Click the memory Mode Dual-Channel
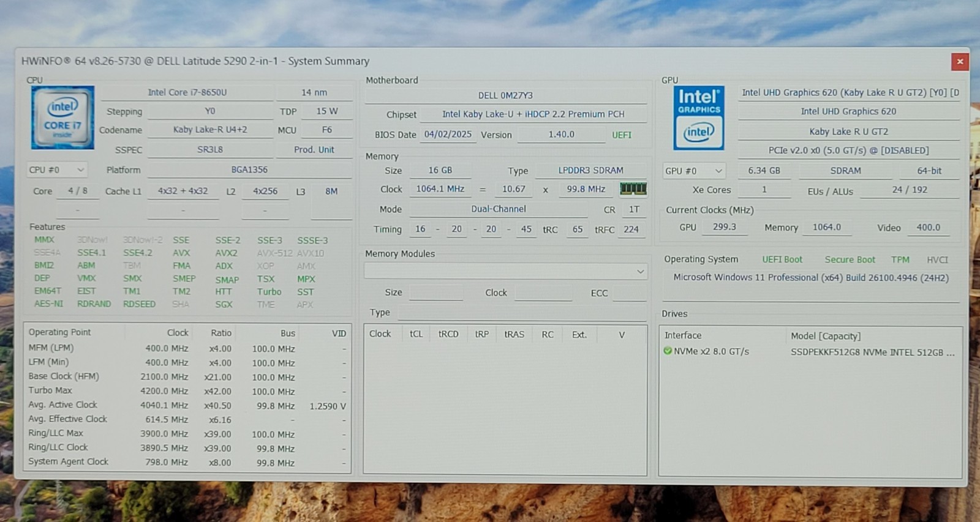 click(499, 209)
